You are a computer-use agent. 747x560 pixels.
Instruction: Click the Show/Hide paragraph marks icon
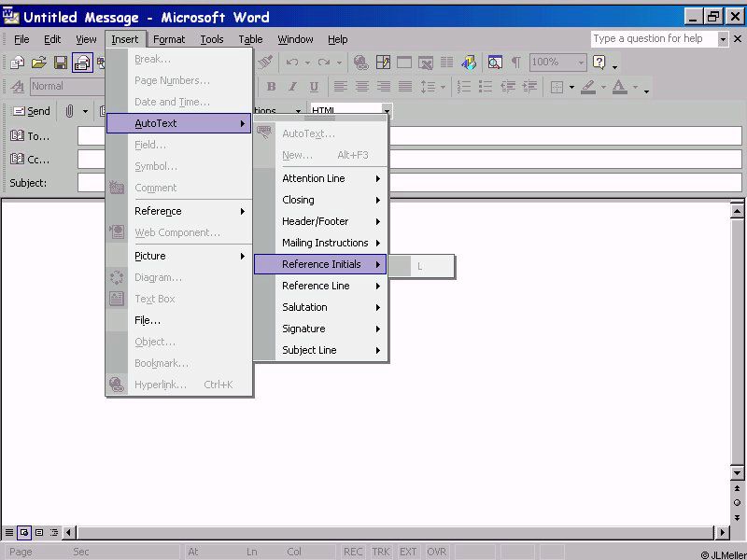515,63
